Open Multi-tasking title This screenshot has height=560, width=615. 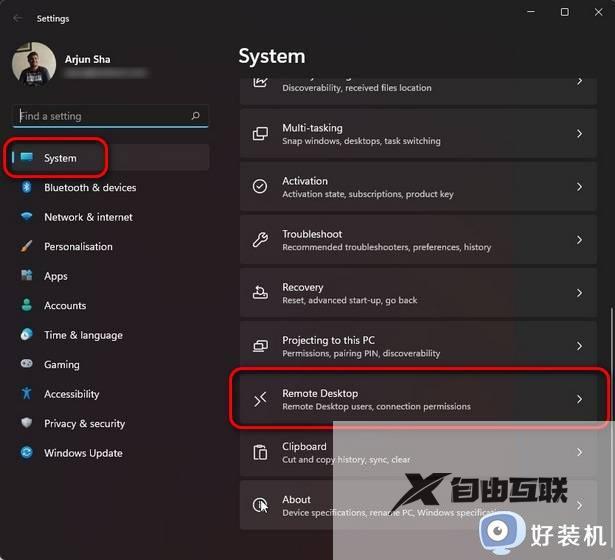pyautogui.click(x=312, y=128)
